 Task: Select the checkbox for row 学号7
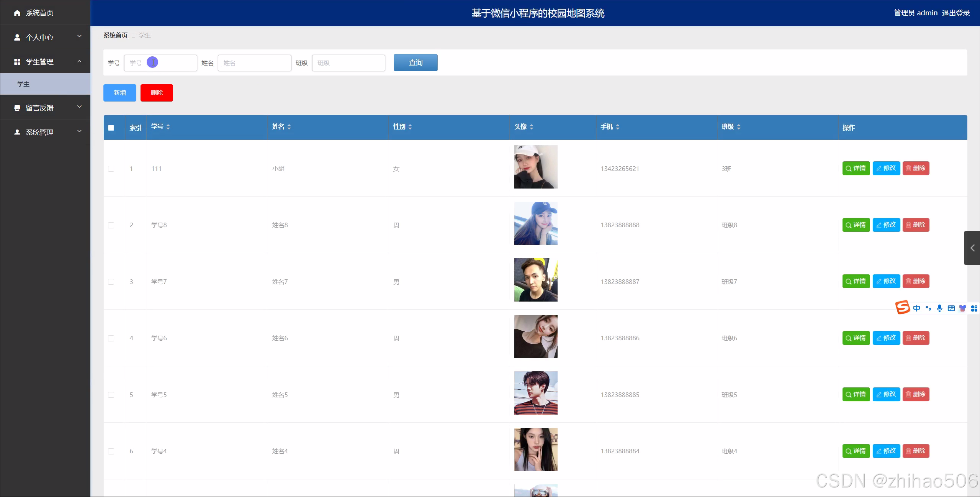[111, 282]
